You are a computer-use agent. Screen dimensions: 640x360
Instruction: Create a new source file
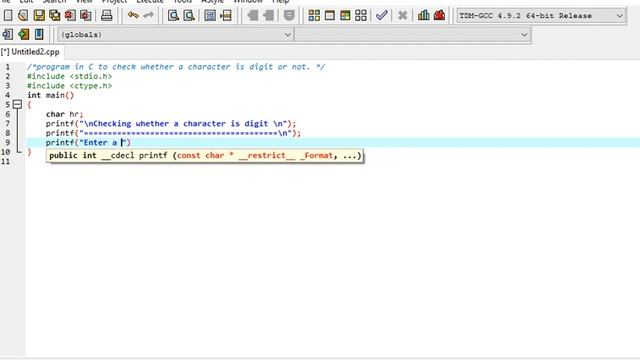[x=8, y=16]
